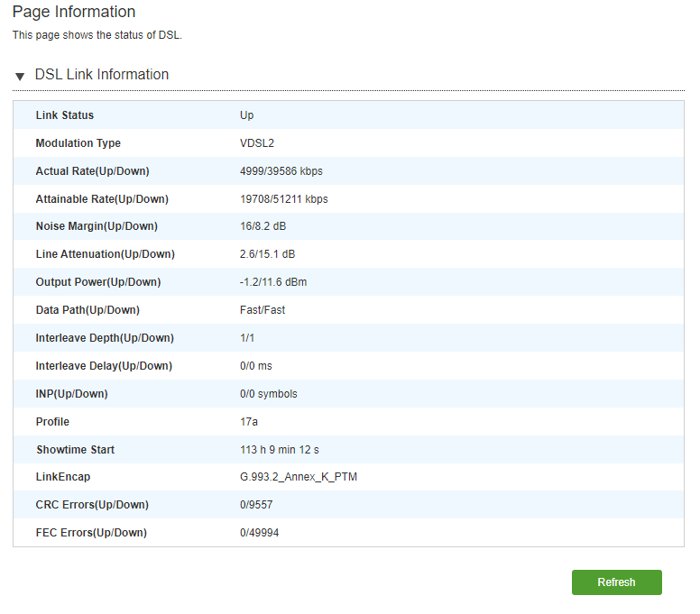Click the value '16/8.2 dB'

[x=262, y=226]
